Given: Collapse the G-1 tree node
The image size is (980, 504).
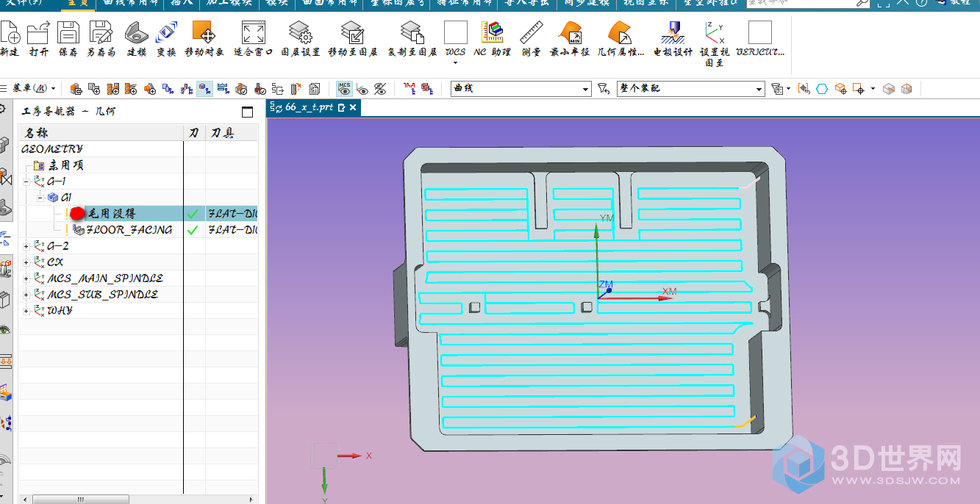Looking at the screenshot, I should click(x=26, y=181).
